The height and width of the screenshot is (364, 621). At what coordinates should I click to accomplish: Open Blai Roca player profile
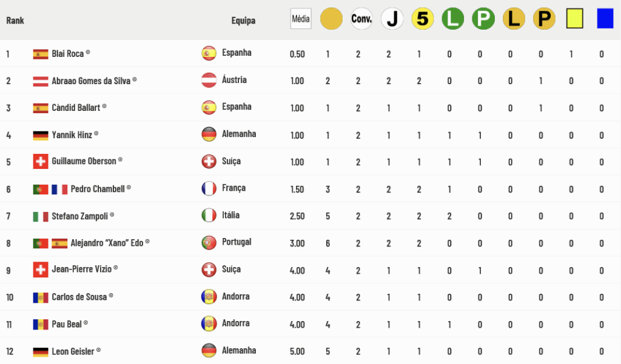click(68, 53)
